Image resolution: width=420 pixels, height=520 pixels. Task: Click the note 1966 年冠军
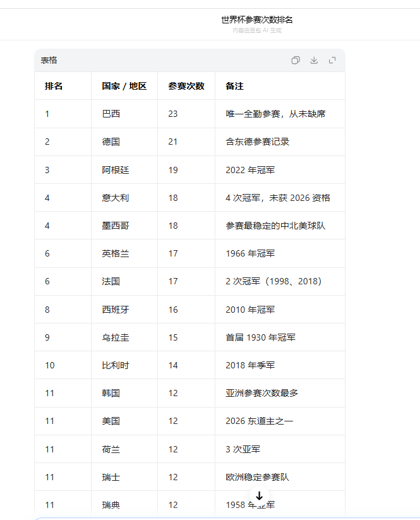click(250, 253)
